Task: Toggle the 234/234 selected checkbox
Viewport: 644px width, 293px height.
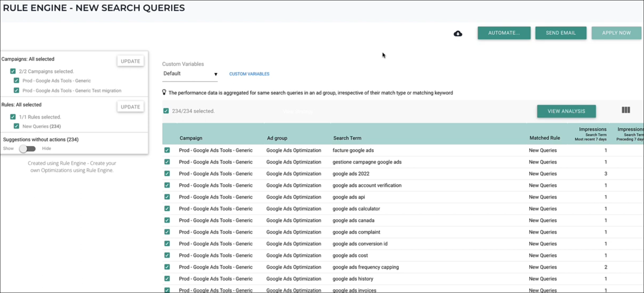Action: [x=166, y=111]
